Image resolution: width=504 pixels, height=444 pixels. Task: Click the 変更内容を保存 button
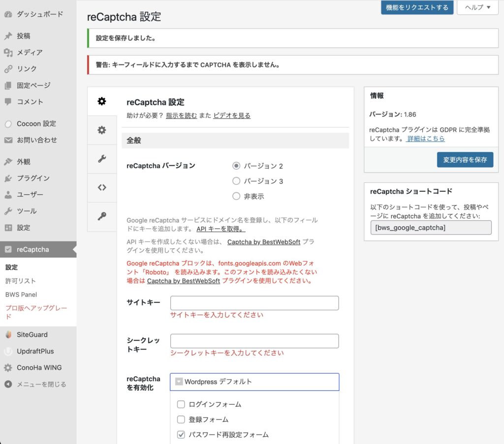click(x=465, y=160)
